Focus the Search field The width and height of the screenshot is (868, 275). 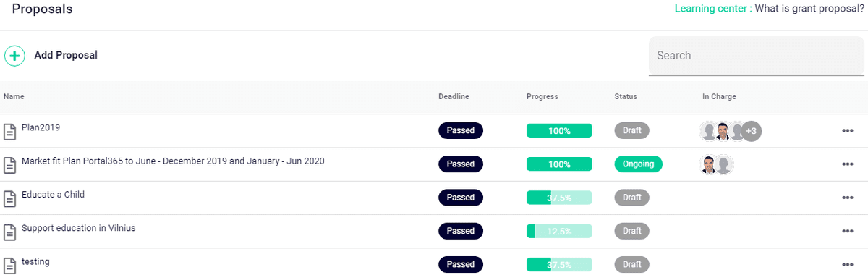(757, 56)
